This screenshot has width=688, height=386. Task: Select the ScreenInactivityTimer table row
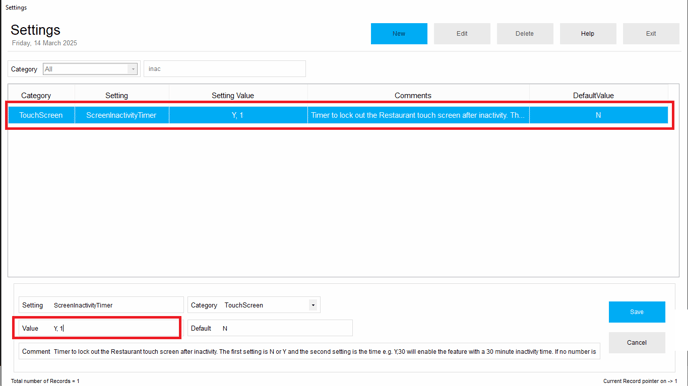[338, 115]
